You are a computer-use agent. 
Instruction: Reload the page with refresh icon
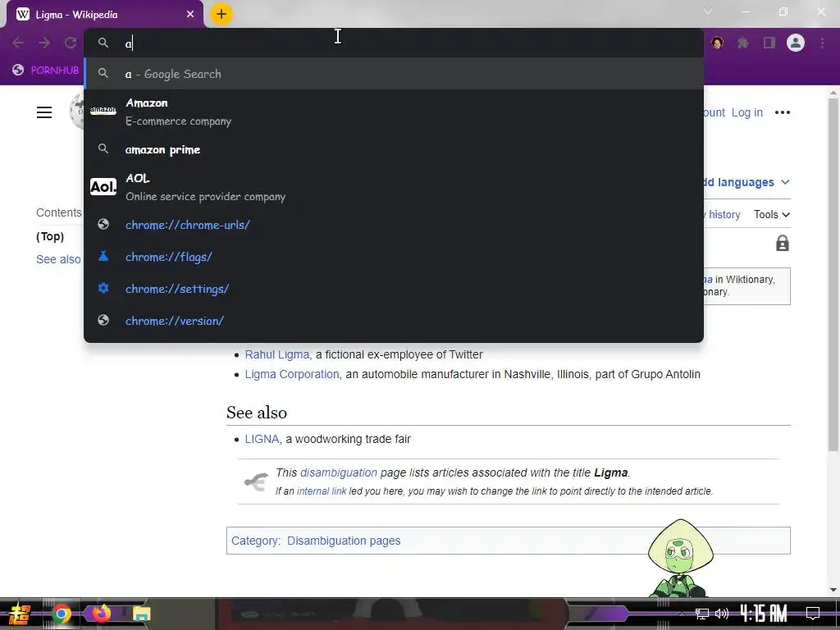(x=71, y=43)
